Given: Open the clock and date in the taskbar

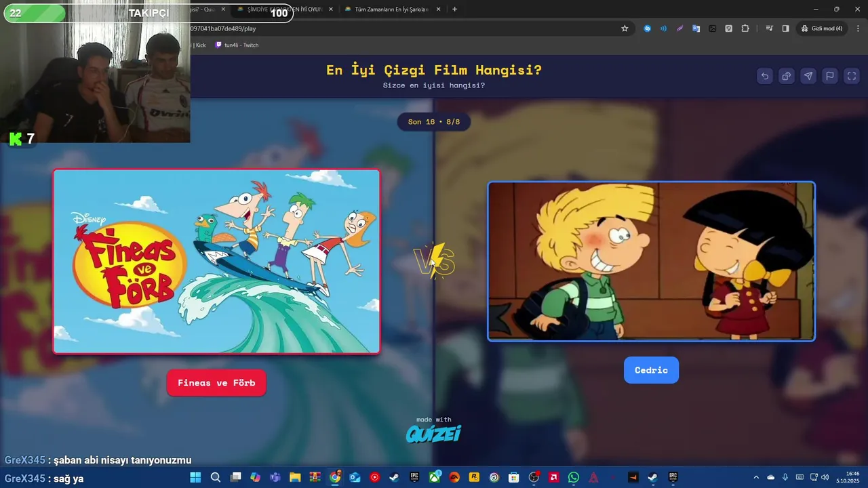Looking at the screenshot, I should click(x=847, y=477).
